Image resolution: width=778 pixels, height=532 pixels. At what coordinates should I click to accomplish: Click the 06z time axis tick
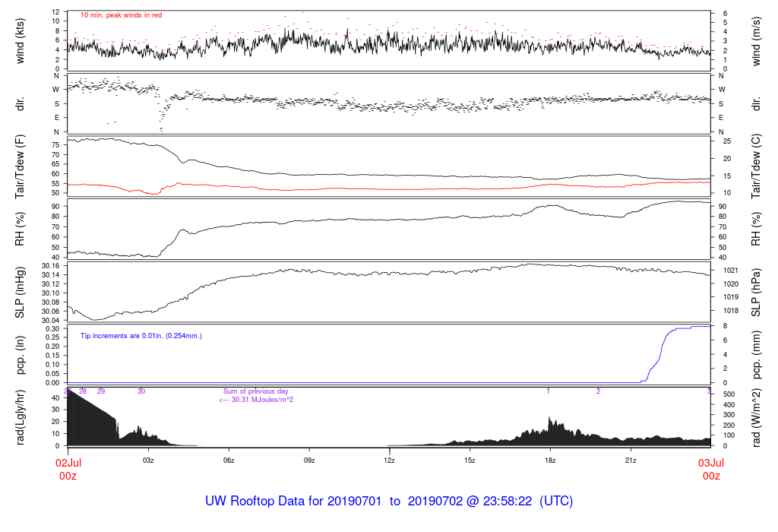[x=229, y=460]
